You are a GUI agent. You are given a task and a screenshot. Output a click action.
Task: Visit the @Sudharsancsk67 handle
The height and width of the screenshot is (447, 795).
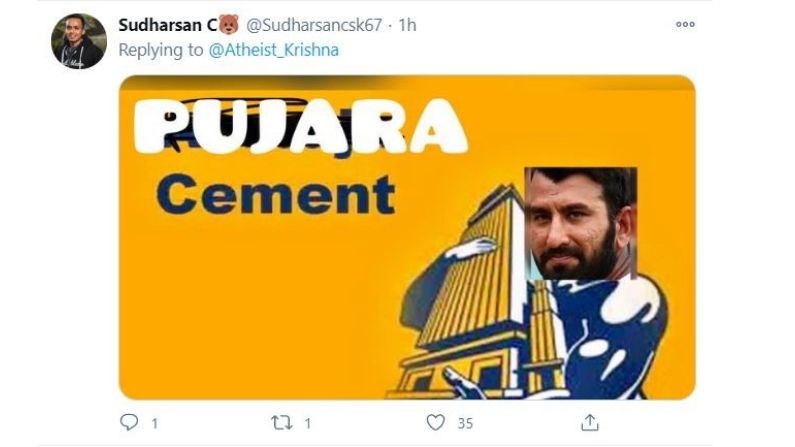click(314, 25)
